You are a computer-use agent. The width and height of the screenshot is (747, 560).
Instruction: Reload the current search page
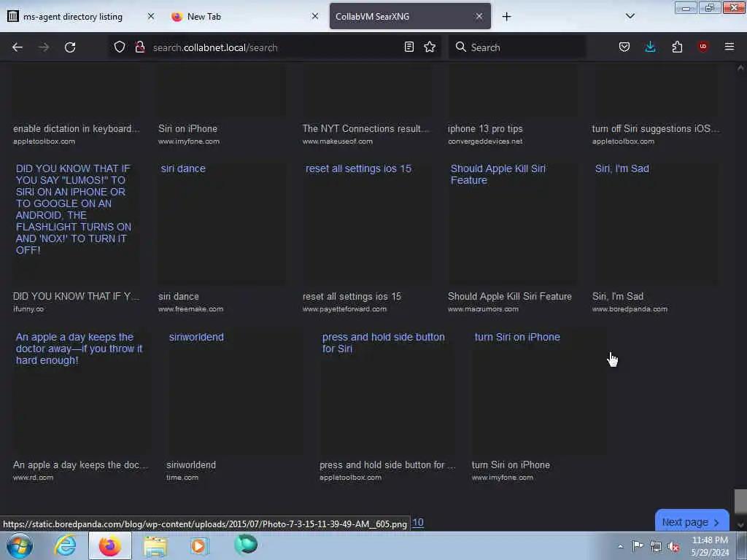pyautogui.click(x=70, y=47)
